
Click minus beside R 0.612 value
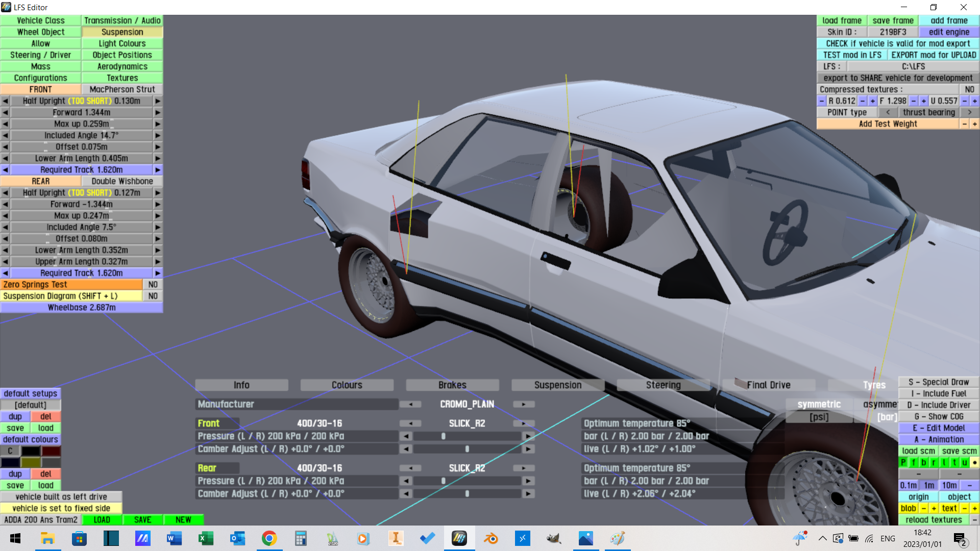tap(821, 101)
